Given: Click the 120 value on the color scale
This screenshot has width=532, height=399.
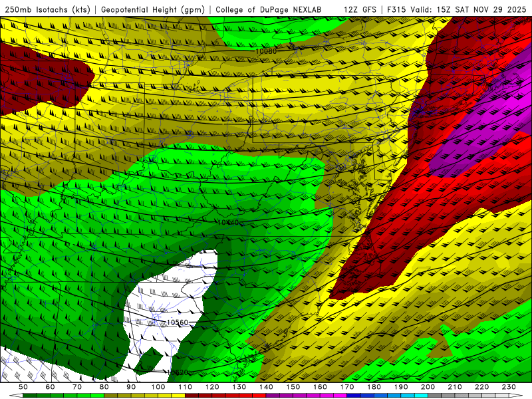Looking at the screenshot, I should coord(212,387).
